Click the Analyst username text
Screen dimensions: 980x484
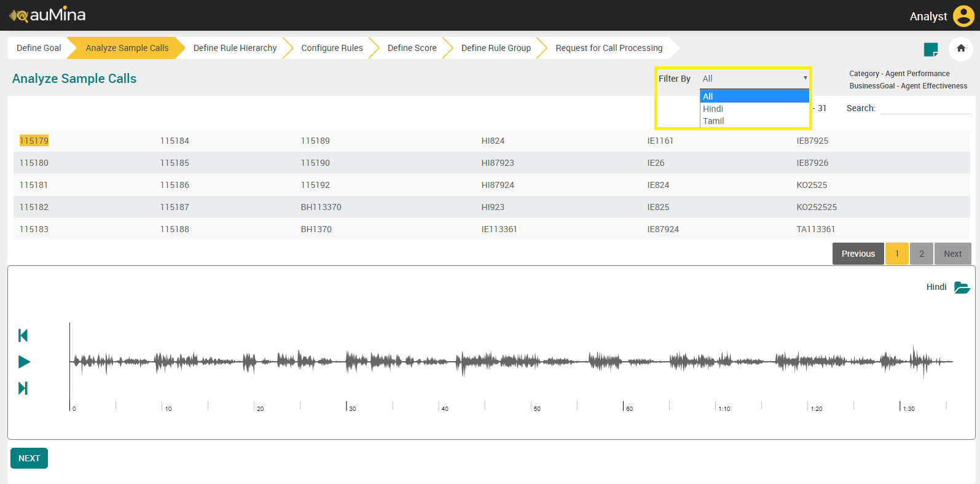(928, 17)
